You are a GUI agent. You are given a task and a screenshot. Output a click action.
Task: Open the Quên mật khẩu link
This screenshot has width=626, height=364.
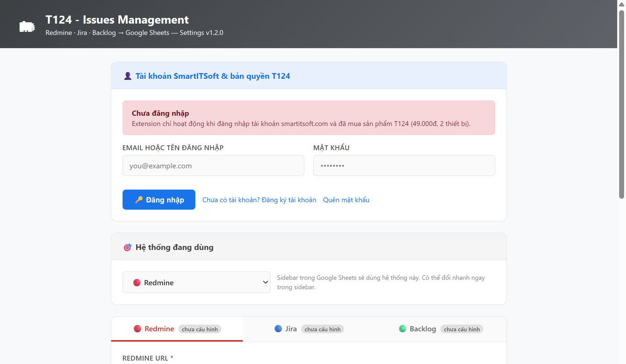[x=346, y=200]
